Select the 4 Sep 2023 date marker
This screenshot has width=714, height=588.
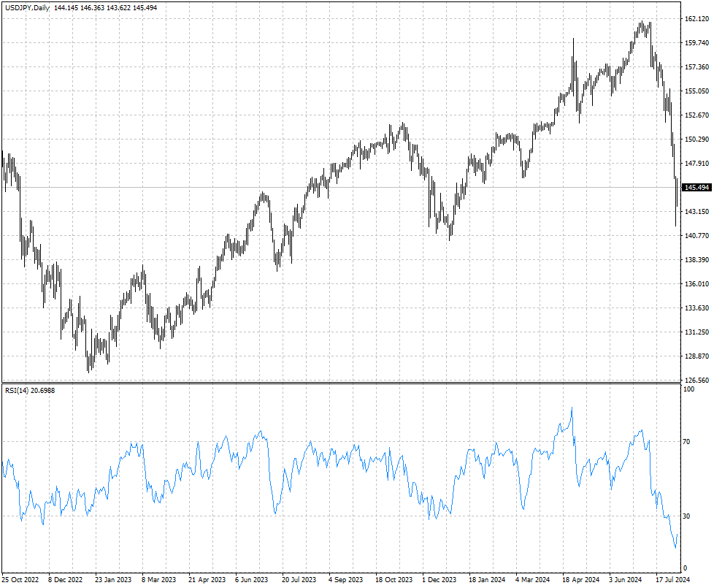[x=345, y=579]
